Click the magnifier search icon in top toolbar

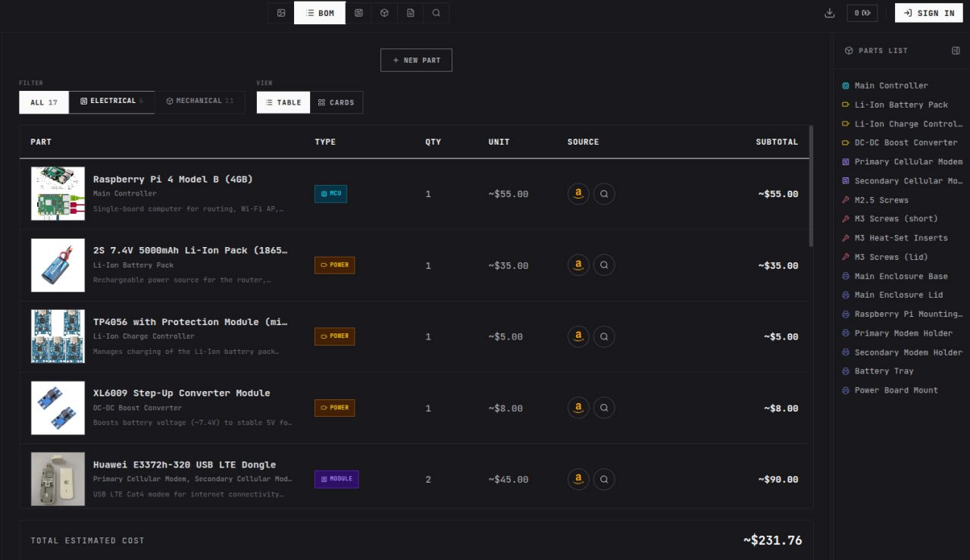pyautogui.click(x=436, y=13)
